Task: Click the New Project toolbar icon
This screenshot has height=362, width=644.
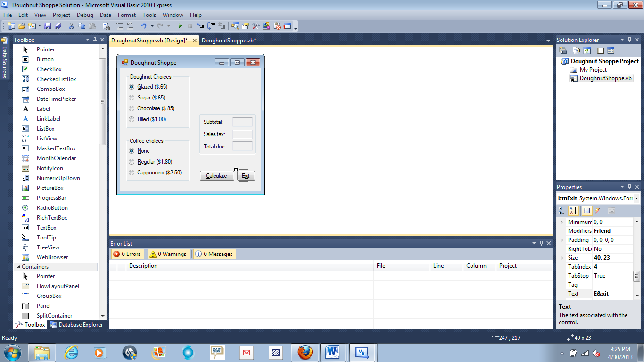Action: (x=10, y=26)
